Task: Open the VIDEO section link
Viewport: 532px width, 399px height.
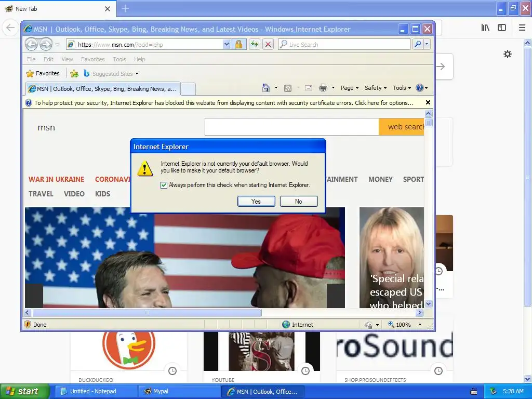Action: coord(74,194)
